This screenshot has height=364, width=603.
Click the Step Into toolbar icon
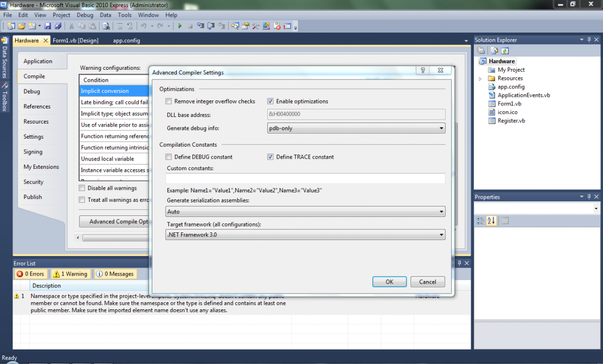200,26
